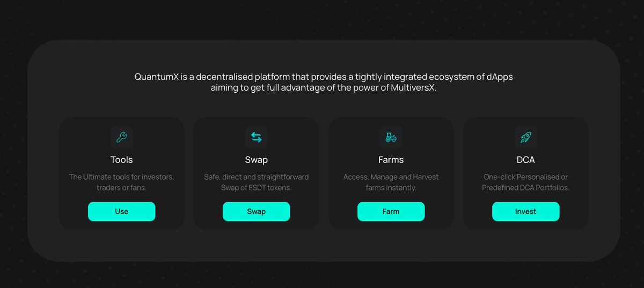The width and height of the screenshot is (644, 288).
Task: Click the rocket icon above DCA
Action: pos(526,137)
